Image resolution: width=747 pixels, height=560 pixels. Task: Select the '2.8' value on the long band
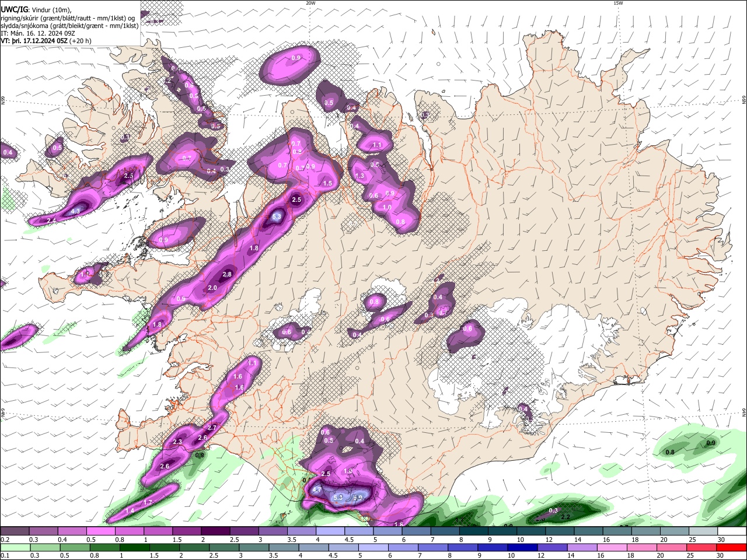pyautogui.click(x=228, y=274)
